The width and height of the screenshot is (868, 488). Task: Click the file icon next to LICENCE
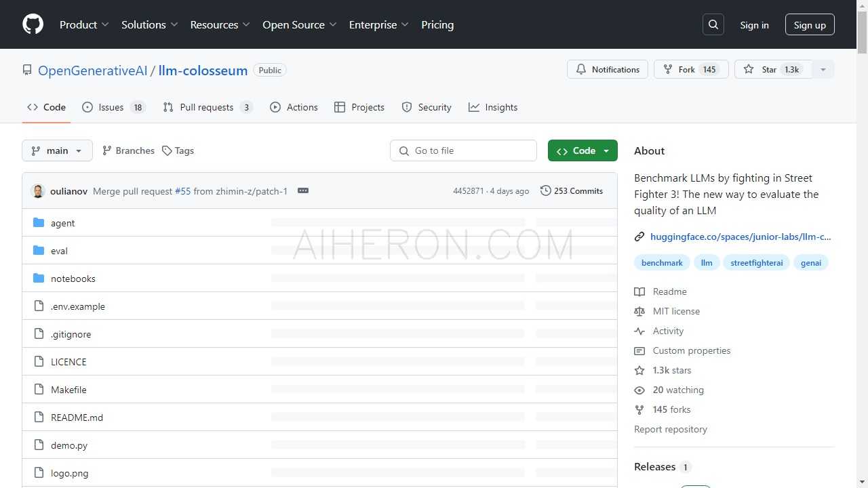coord(39,362)
